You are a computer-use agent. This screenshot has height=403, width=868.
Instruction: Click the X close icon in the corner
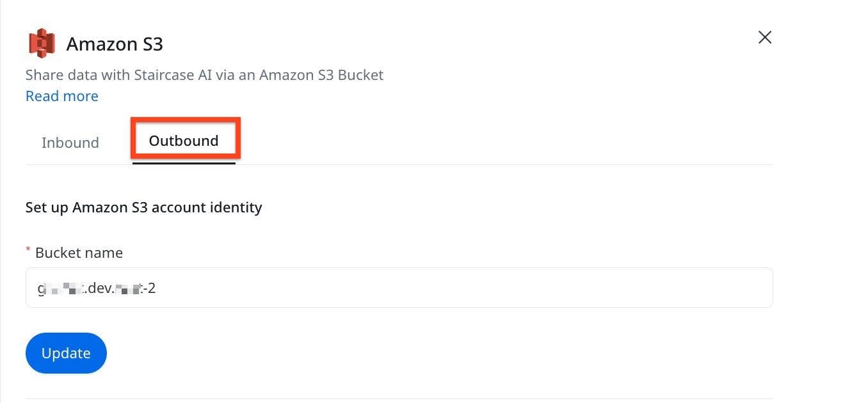point(764,37)
